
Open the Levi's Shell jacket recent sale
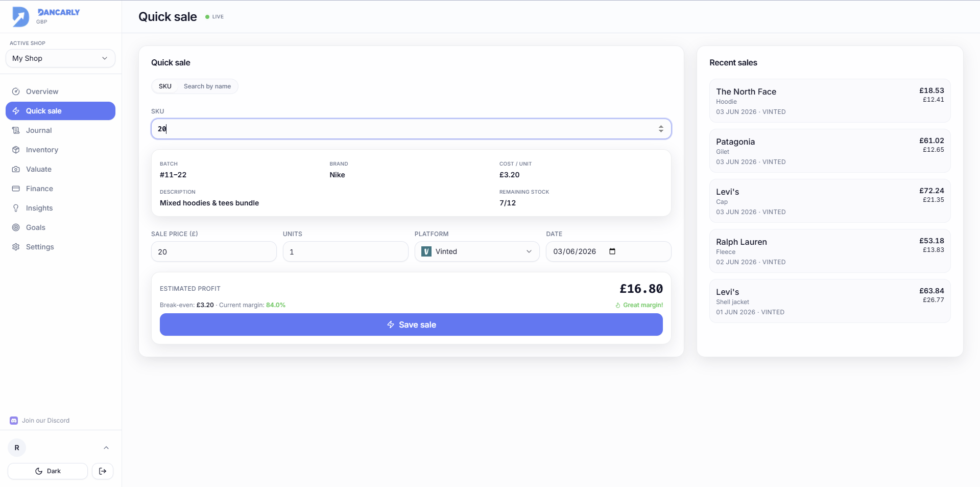pos(830,301)
